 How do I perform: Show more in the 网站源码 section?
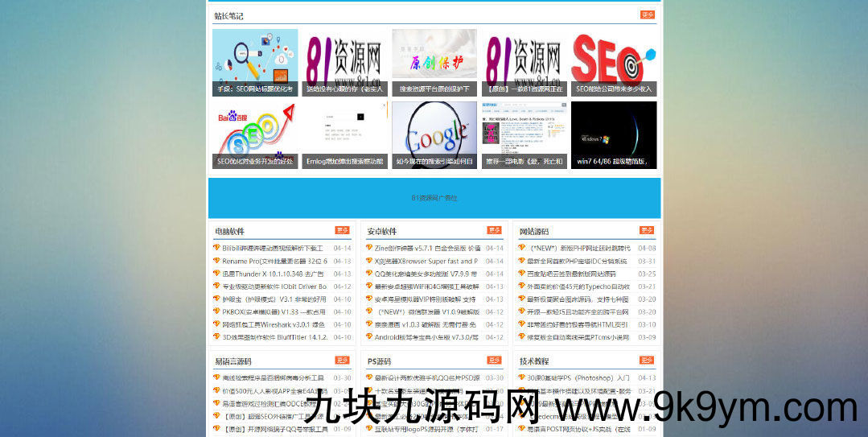pos(647,231)
